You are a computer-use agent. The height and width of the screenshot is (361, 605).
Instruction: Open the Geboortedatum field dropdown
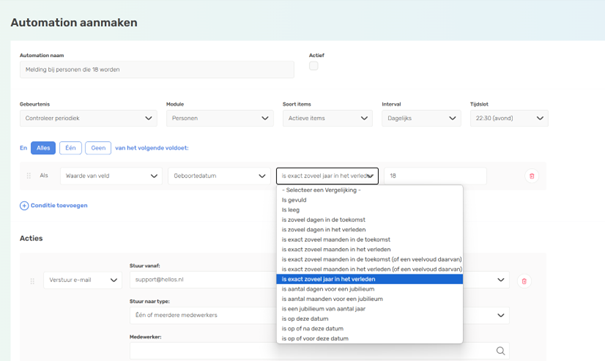pyautogui.click(x=219, y=176)
